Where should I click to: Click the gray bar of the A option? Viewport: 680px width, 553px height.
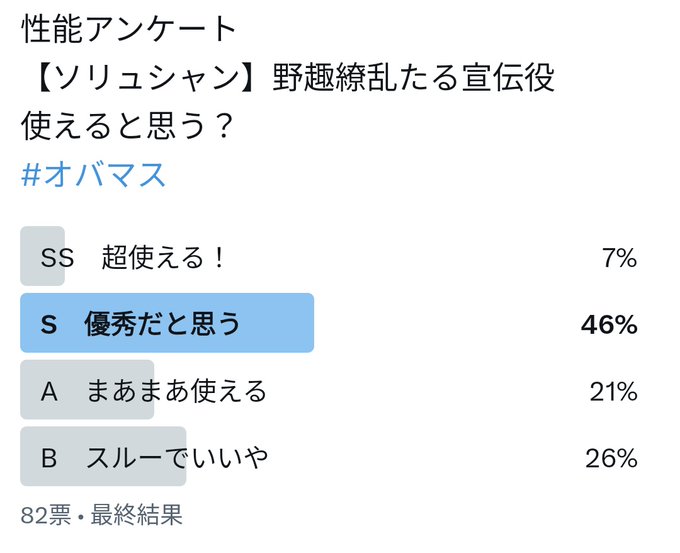[x=87, y=389]
